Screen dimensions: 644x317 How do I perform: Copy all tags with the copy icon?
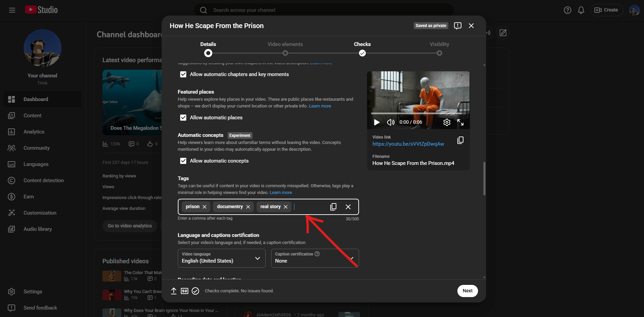click(333, 206)
